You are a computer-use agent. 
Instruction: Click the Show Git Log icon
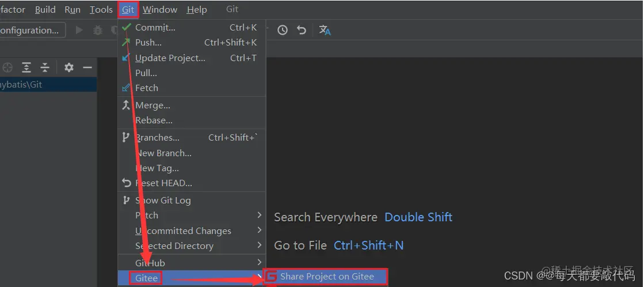(126, 200)
